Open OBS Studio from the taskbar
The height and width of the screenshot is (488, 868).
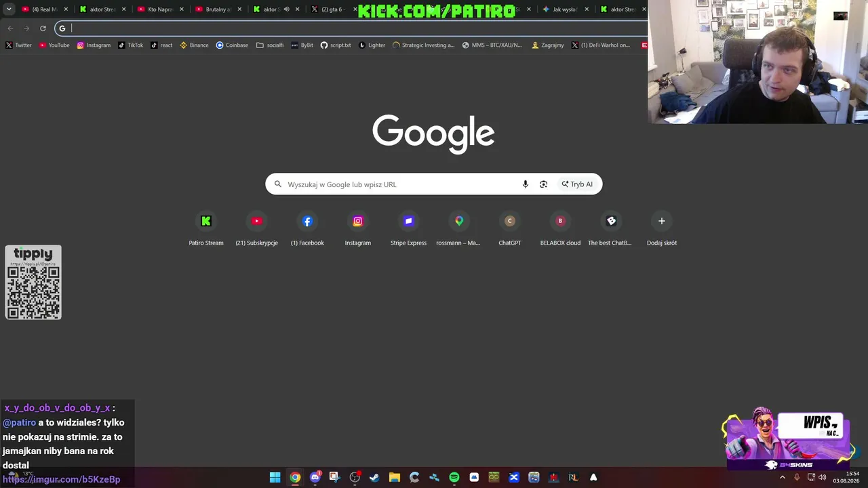[x=355, y=477]
